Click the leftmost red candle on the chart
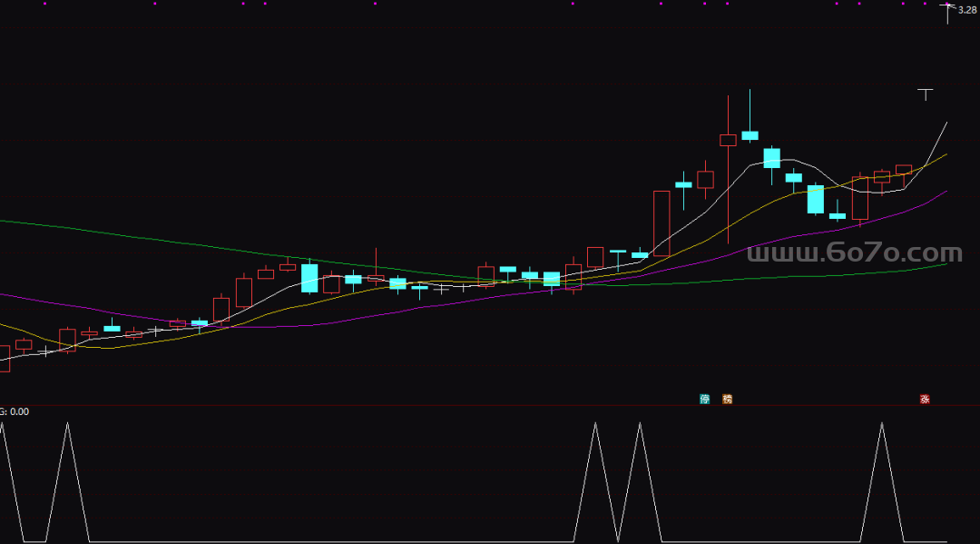Screen dimensions: 980x544 tap(4, 358)
